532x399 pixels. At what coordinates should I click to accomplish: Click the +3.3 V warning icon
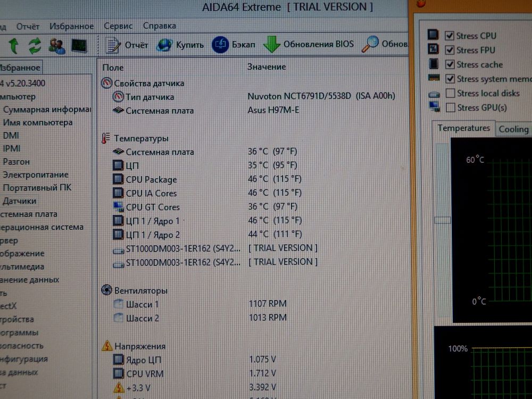119,387
